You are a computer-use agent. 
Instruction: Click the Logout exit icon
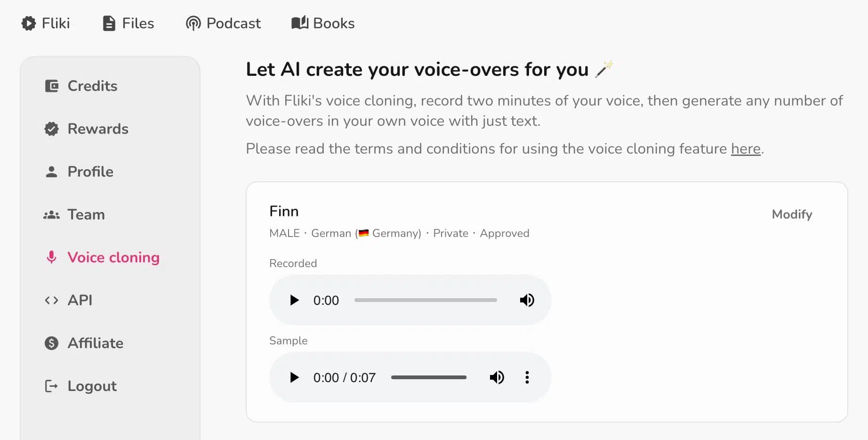coord(52,386)
